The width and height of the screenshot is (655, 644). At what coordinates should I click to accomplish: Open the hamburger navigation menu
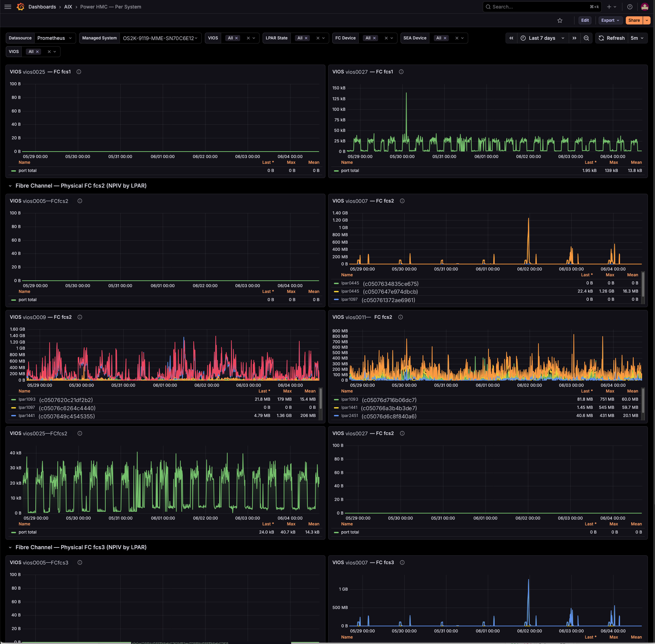pos(8,7)
